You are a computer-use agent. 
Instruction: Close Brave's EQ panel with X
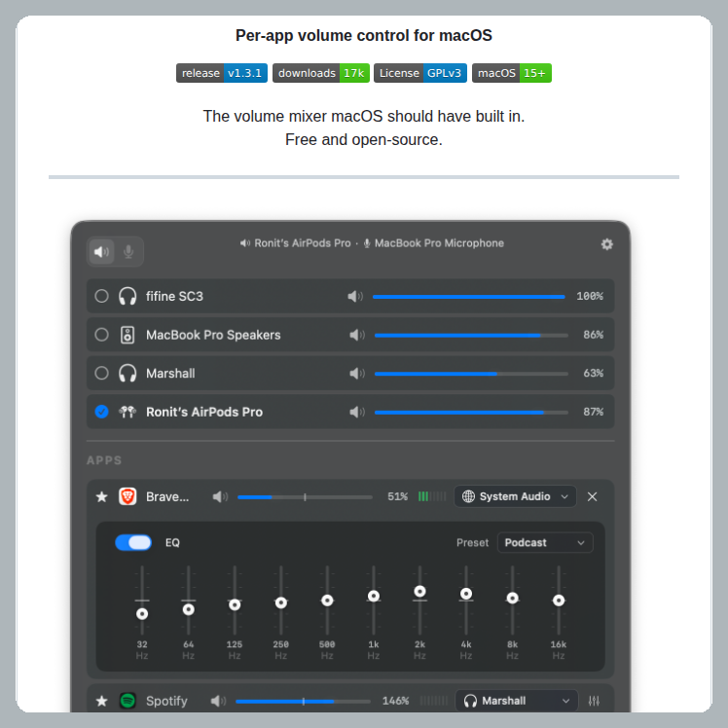pos(592,496)
